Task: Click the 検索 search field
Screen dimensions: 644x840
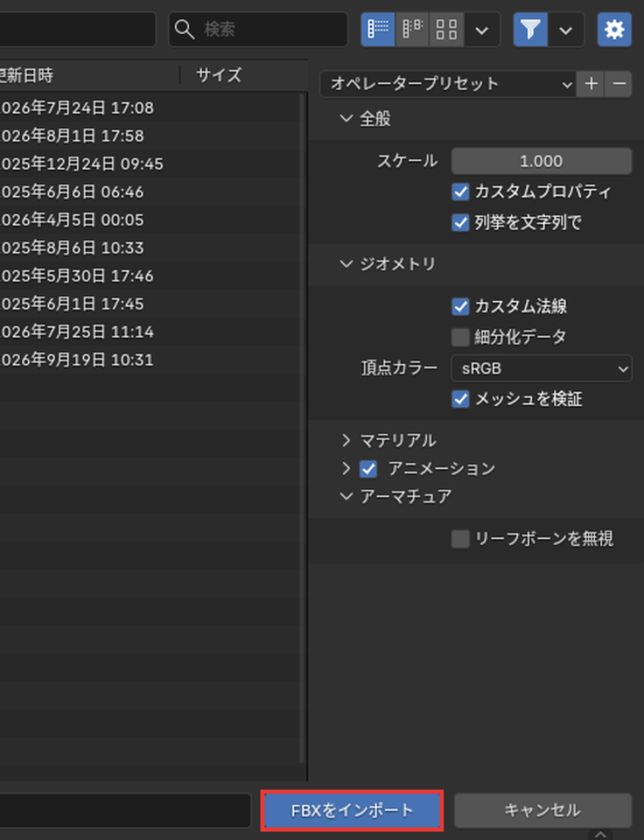Action: pos(258,29)
